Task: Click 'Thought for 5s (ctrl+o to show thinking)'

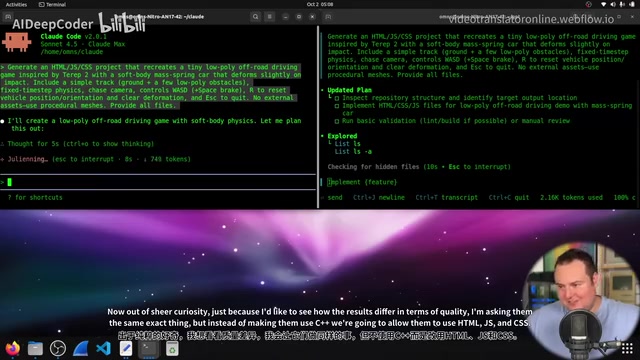Action: pos(80,144)
